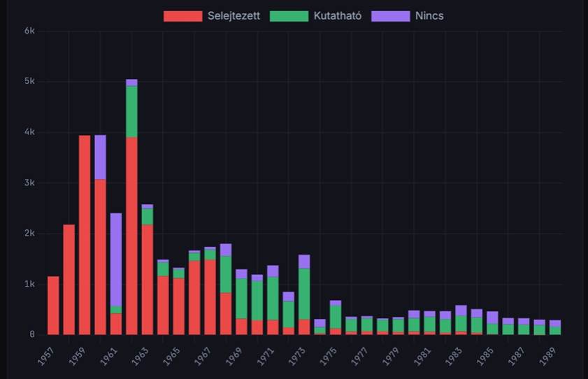
Task: Click the green segment of the 1962 bar
Action: (x=131, y=112)
